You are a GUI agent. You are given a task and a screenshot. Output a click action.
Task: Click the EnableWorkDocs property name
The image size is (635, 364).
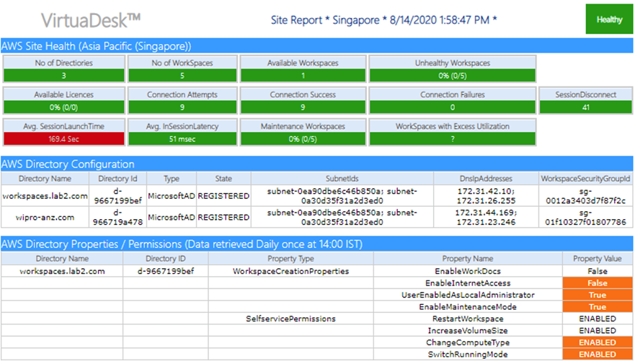coord(468,271)
